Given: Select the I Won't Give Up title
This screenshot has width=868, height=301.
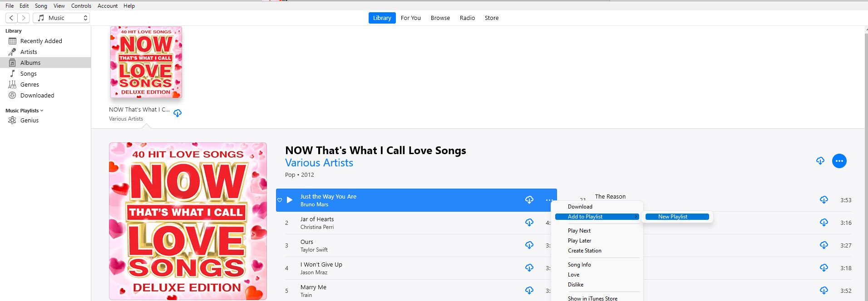Looking at the screenshot, I should coord(321,265).
